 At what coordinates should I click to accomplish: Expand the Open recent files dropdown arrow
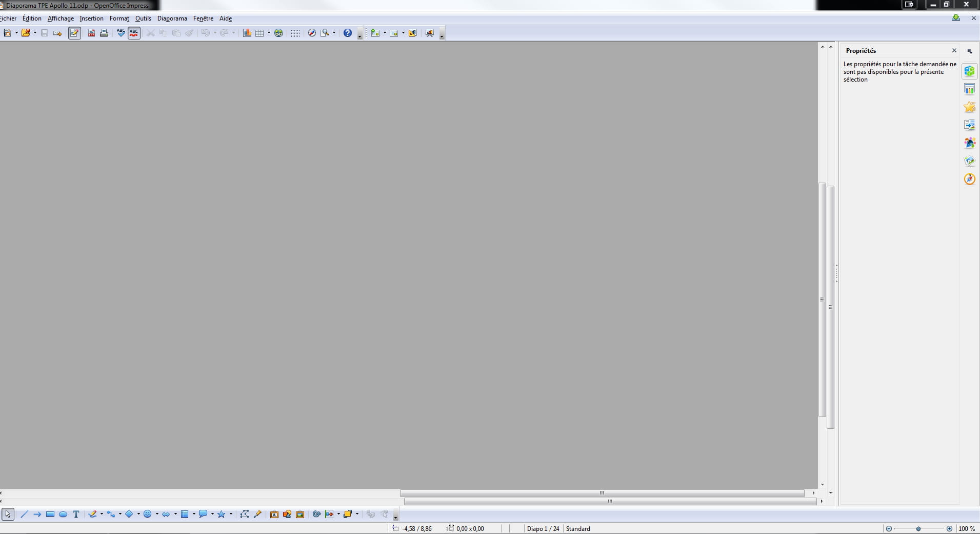pos(35,33)
